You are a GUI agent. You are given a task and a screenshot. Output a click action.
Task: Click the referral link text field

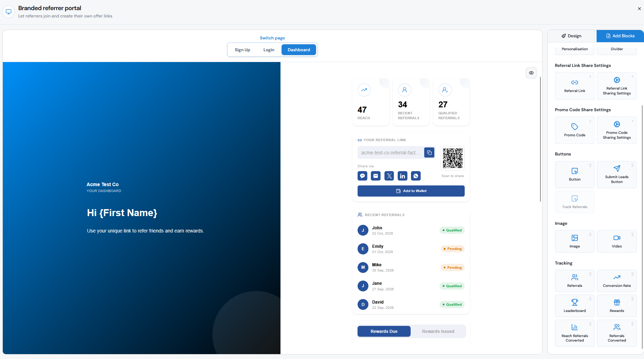pyautogui.click(x=390, y=153)
